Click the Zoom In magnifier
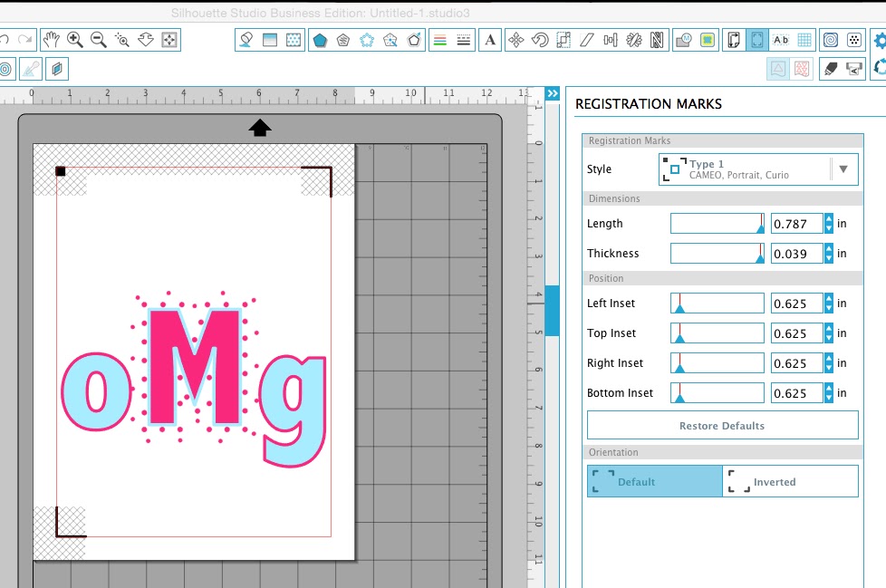 click(x=74, y=40)
